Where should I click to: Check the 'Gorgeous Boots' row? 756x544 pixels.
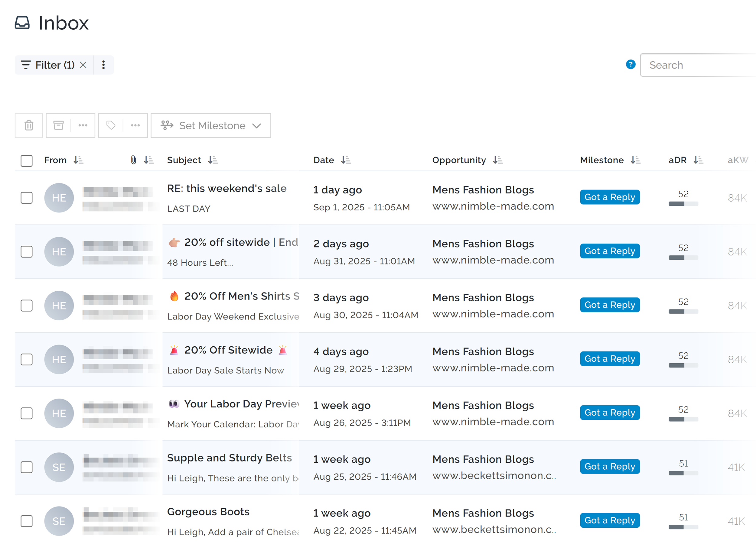(x=27, y=521)
